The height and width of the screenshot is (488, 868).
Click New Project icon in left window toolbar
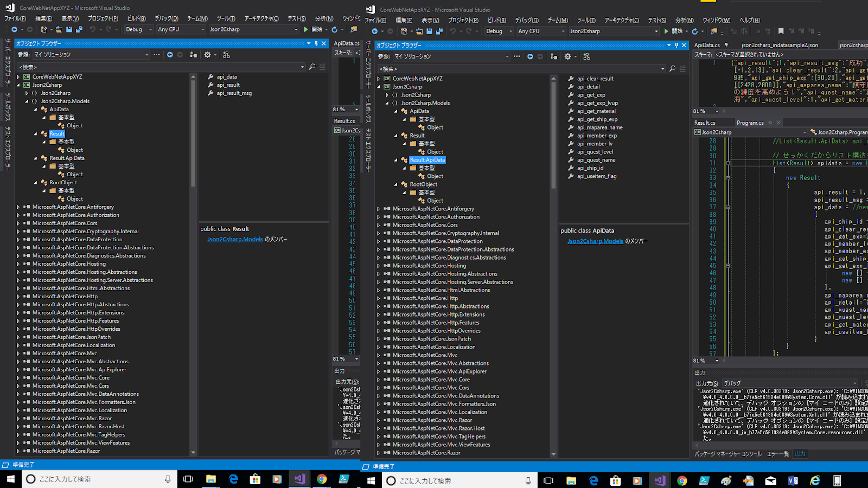(44, 29)
